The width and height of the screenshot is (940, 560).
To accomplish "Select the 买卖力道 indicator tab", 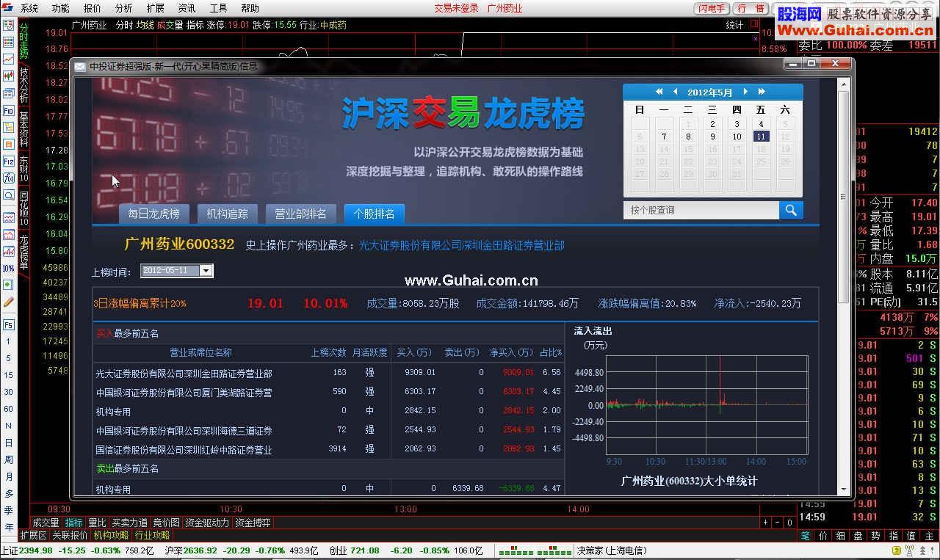I will pos(129,523).
